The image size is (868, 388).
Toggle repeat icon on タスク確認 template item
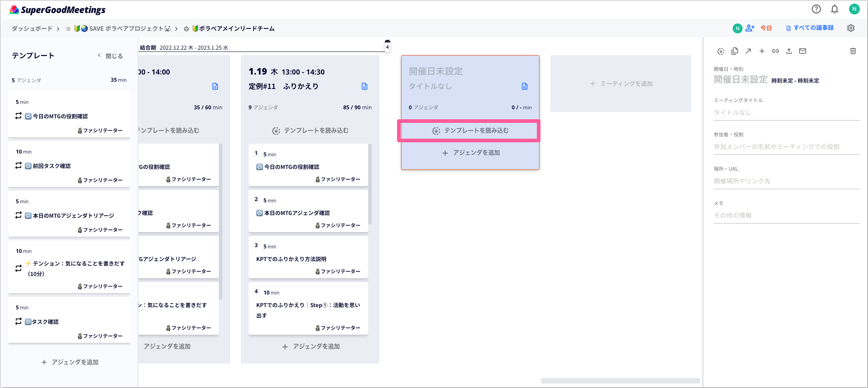point(18,322)
